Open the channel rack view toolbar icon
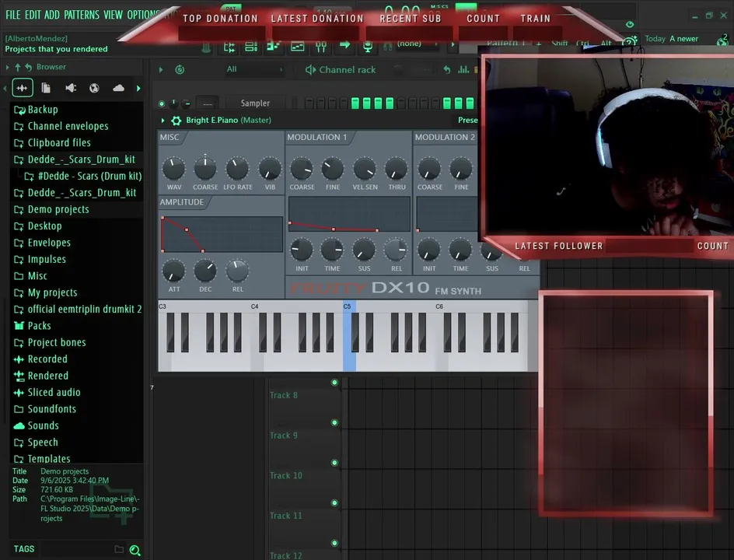The image size is (734, 560). pyautogui.click(x=251, y=47)
